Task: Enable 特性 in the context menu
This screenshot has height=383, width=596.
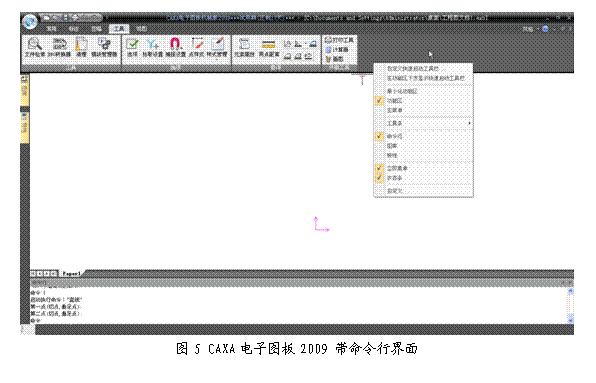Action: [x=423, y=155]
